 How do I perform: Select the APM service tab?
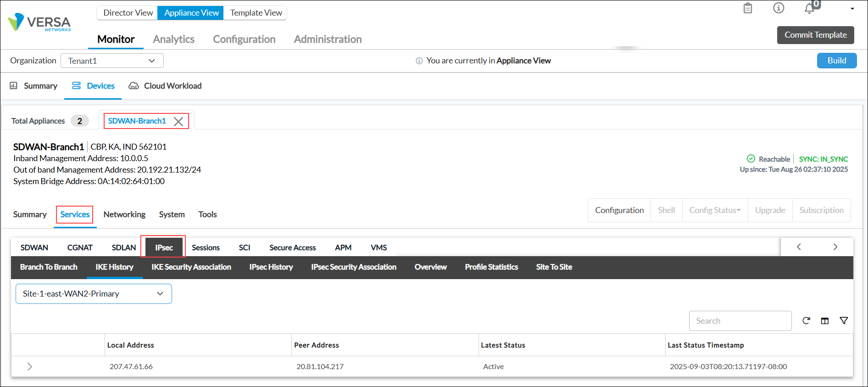click(343, 247)
